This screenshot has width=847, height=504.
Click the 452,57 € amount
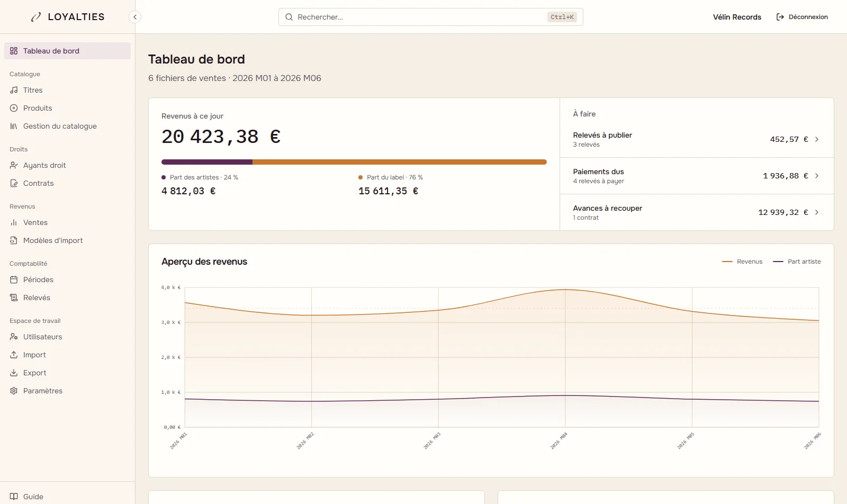[x=789, y=139]
